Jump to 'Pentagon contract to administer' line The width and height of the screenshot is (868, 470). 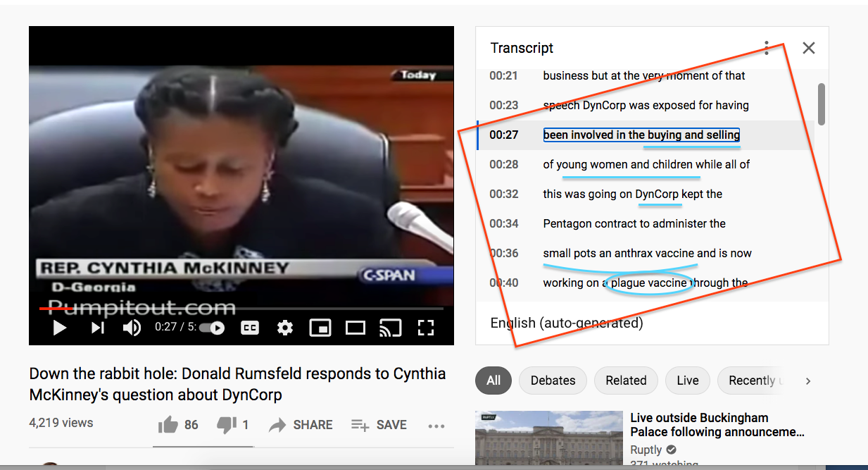[646, 223]
